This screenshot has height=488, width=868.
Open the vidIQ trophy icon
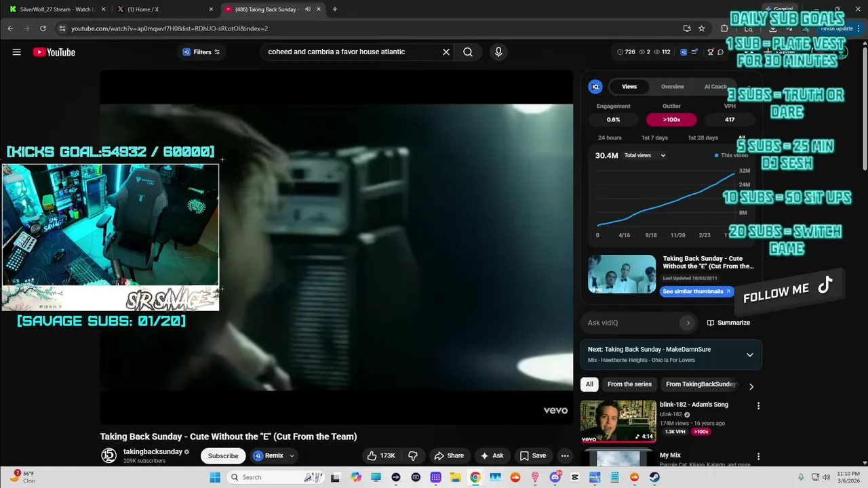tap(710, 52)
